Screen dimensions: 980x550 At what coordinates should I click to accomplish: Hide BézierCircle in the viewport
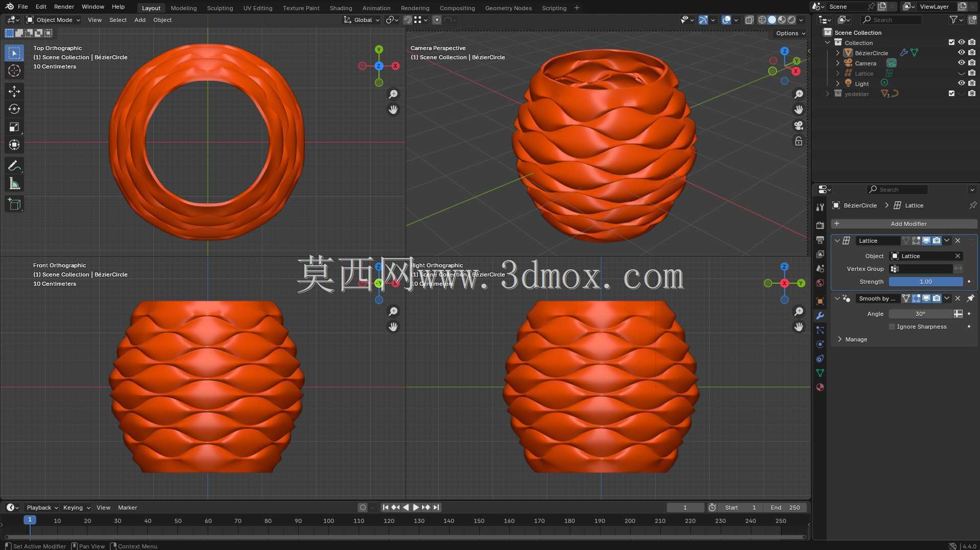[962, 53]
